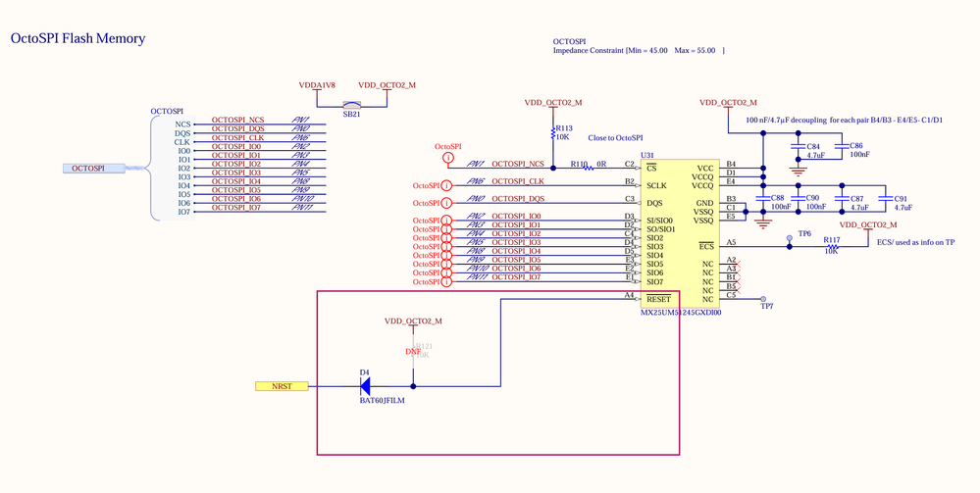
Task: Select the MX25UM51245GXDI00 part number label
Action: pyautogui.click(x=681, y=313)
